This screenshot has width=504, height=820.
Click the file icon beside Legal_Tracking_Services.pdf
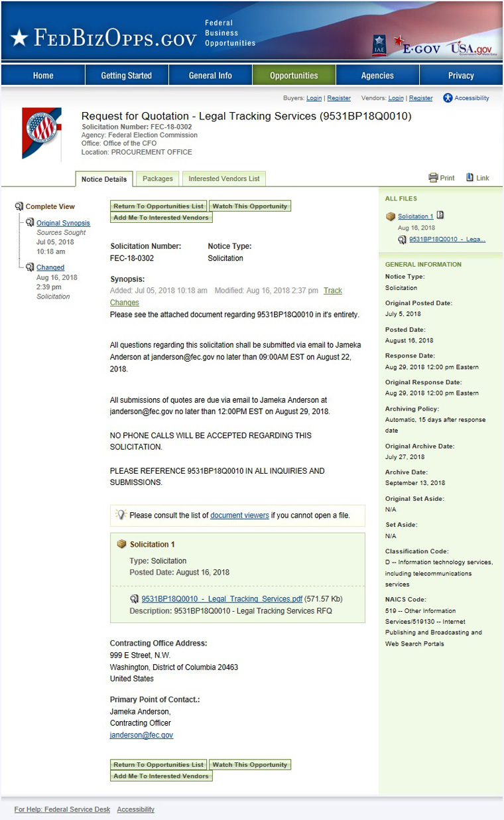tap(135, 598)
